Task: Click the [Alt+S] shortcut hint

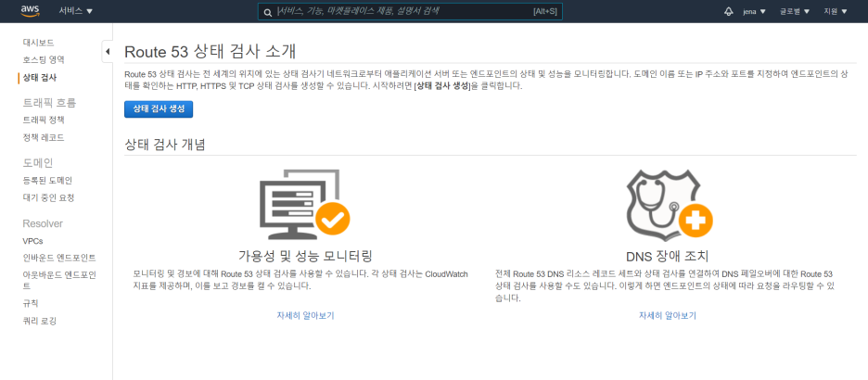Action: tap(544, 12)
